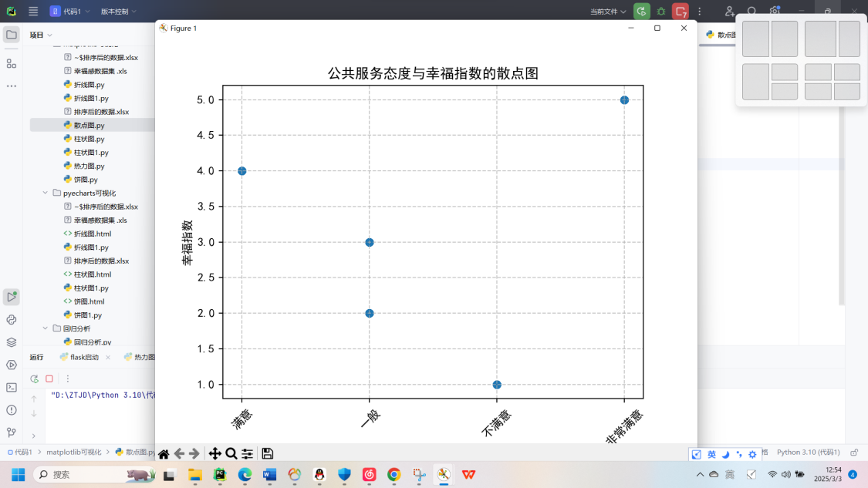
Task: Click matplotlib可视化 in the breadcrumb
Action: (73, 453)
